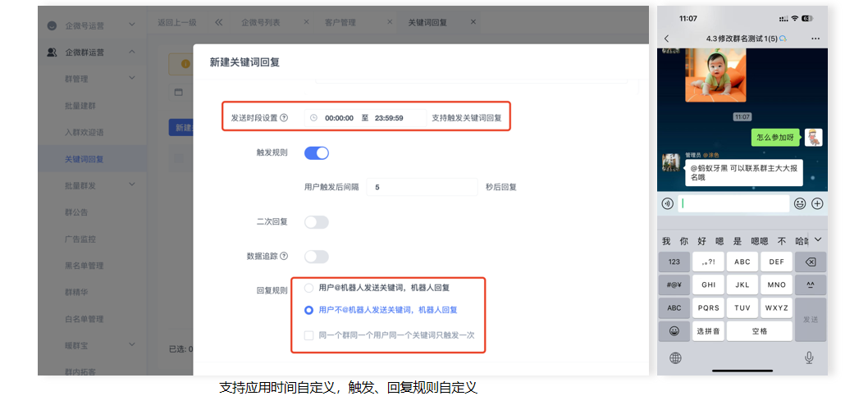Open 入群欢迎语 in the sidebar
This screenshot has height=396, width=868.
coord(85,132)
